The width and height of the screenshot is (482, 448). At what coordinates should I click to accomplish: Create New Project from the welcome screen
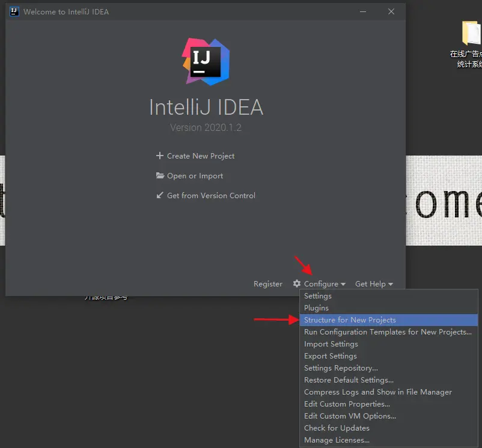[x=195, y=156]
